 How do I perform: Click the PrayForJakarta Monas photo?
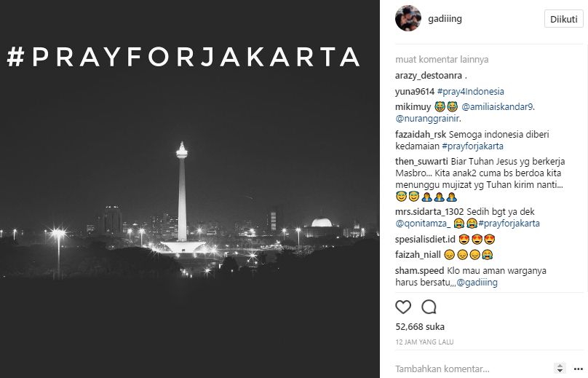pos(190,189)
